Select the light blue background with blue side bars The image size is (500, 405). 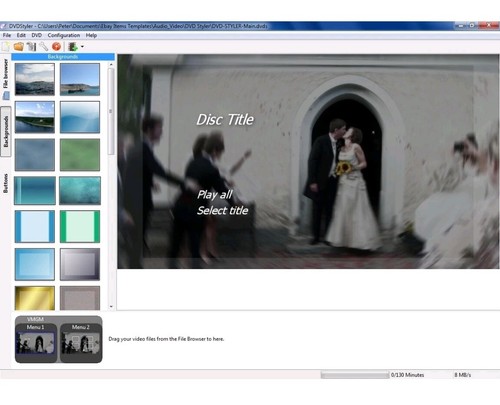[35, 226]
